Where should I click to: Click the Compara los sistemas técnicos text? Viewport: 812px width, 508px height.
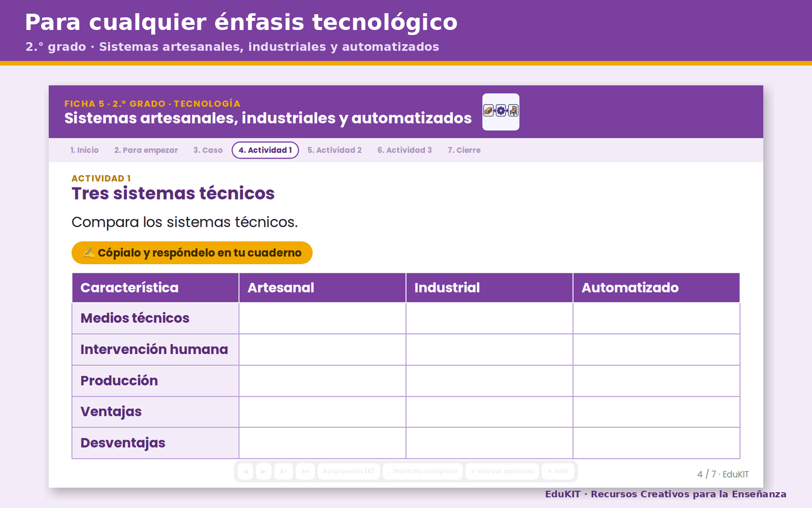pos(185,222)
